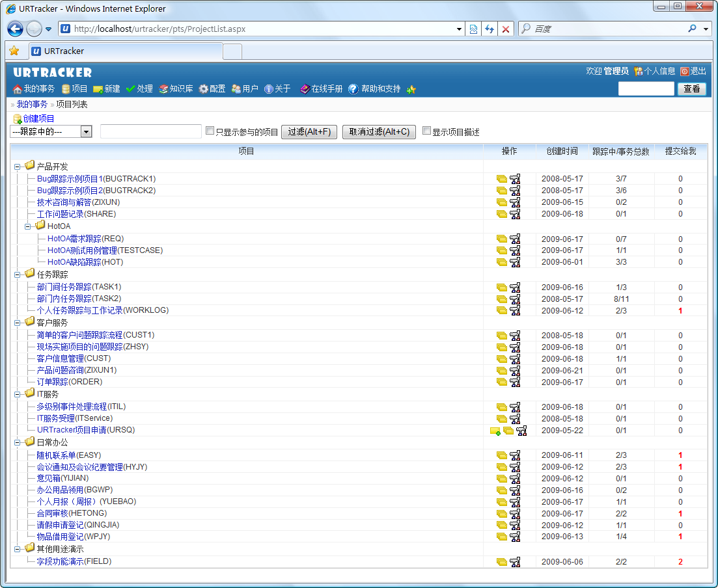Open the 在线手册 menu item

pos(322,88)
